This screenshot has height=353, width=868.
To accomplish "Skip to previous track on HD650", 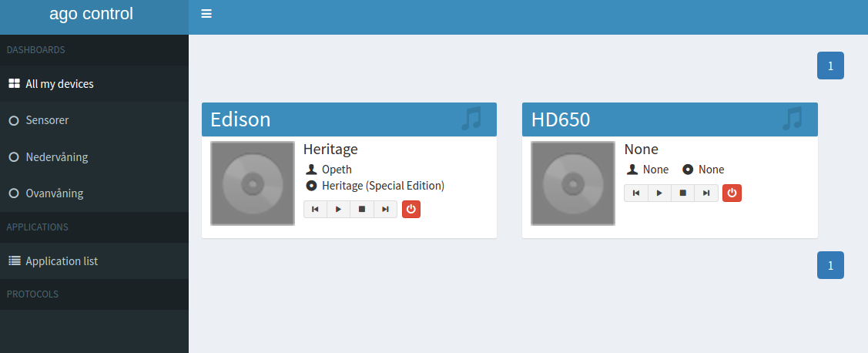I will point(636,193).
